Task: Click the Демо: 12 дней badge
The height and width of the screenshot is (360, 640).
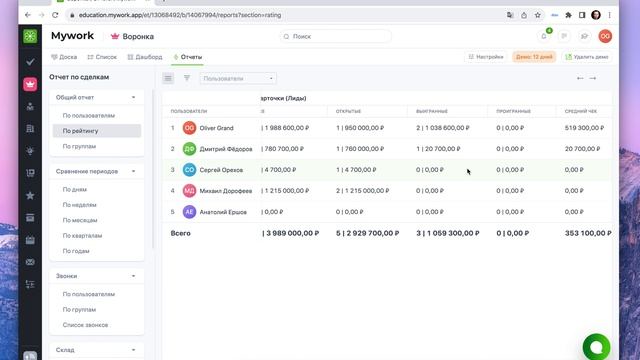Action: (534, 57)
